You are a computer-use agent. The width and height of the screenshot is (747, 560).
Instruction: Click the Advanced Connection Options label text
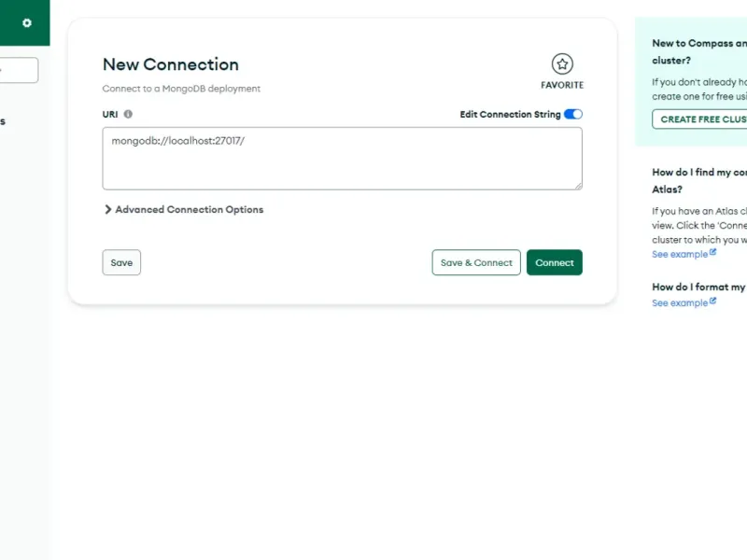coord(189,210)
